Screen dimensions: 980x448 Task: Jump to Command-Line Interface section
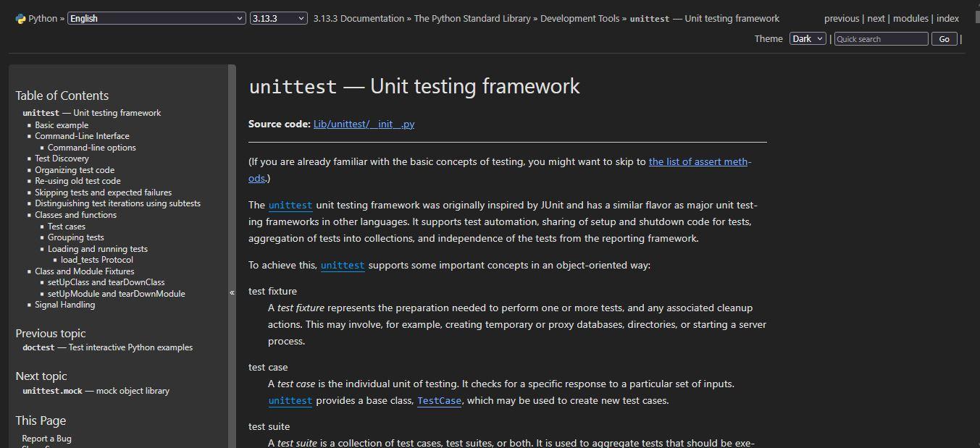click(82, 136)
